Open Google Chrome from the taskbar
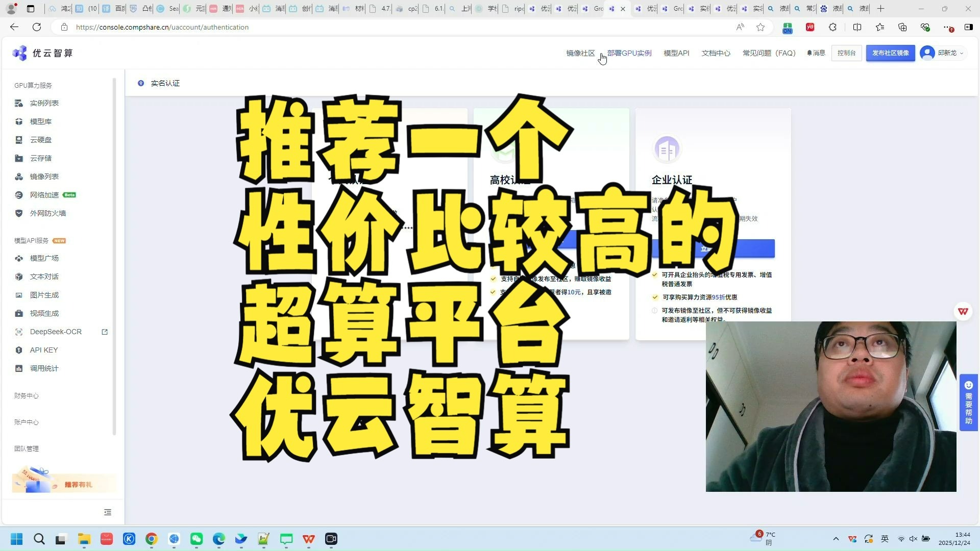Image resolution: width=980 pixels, height=551 pixels. pyautogui.click(x=152, y=539)
